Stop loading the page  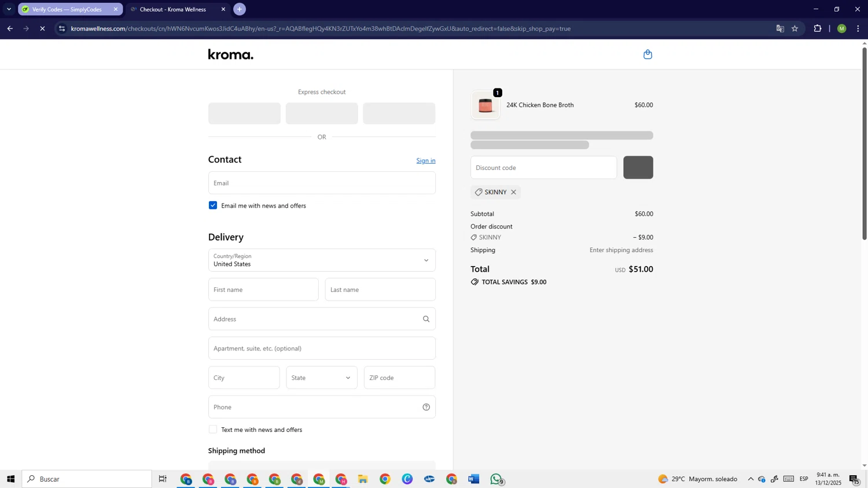42,28
